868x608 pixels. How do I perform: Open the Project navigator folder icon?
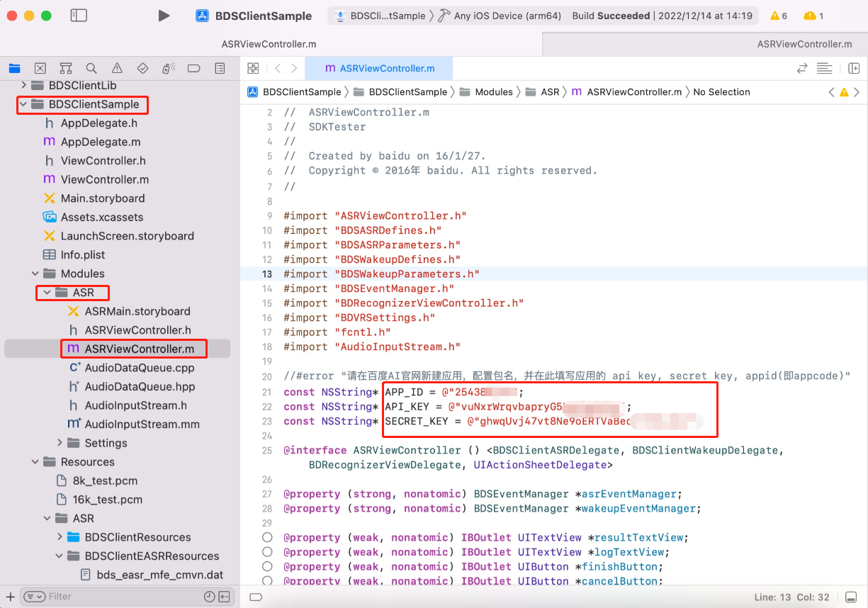(x=14, y=69)
